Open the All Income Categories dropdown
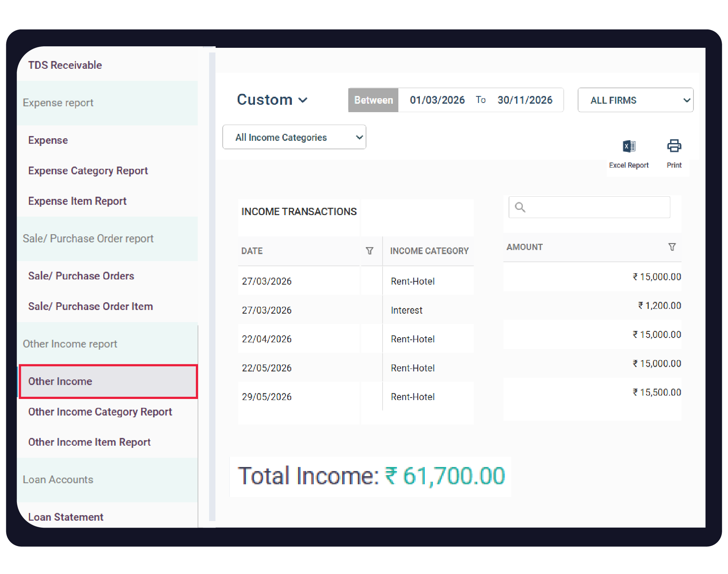This screenshot has width=728, height=574. pos(294,137)
